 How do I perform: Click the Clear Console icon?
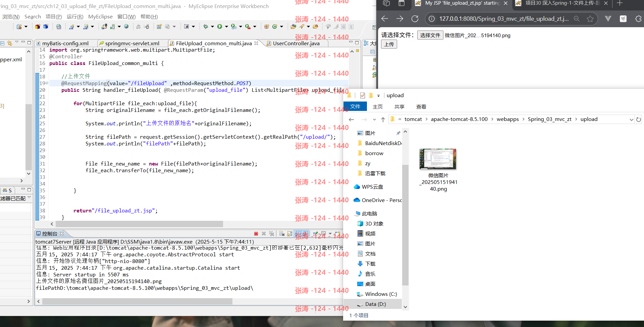tap(282, 234)
